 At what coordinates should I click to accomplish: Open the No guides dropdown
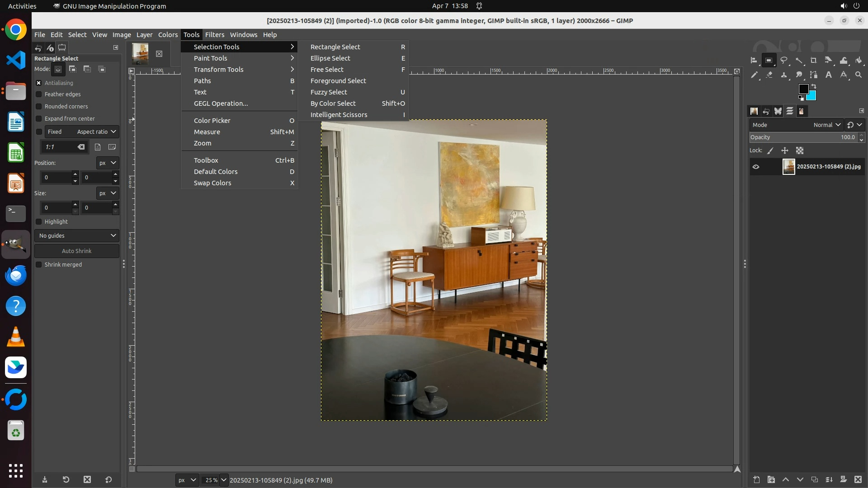tap(76, 235)
